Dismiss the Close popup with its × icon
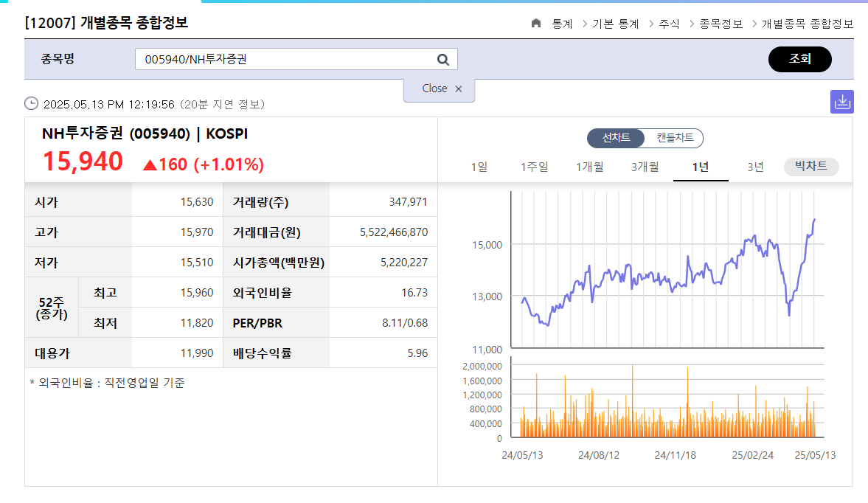This screenshot has width=868, height=503. point(459,88)
